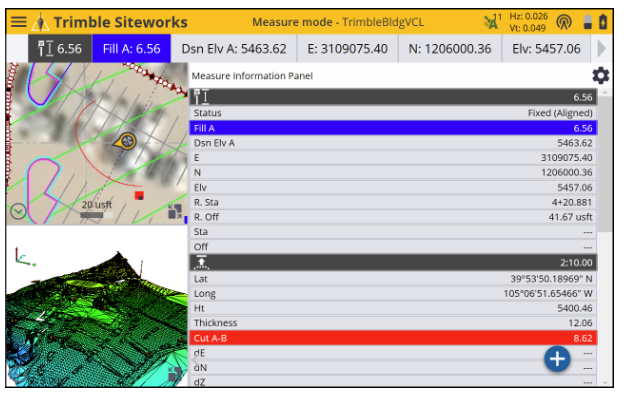Click the GNSS receiver marker on map

125,142
